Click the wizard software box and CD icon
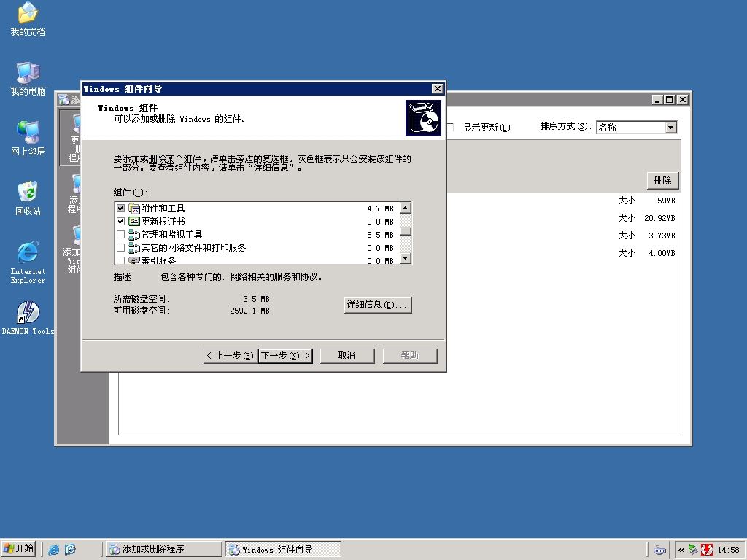 (x=423, y=117)
